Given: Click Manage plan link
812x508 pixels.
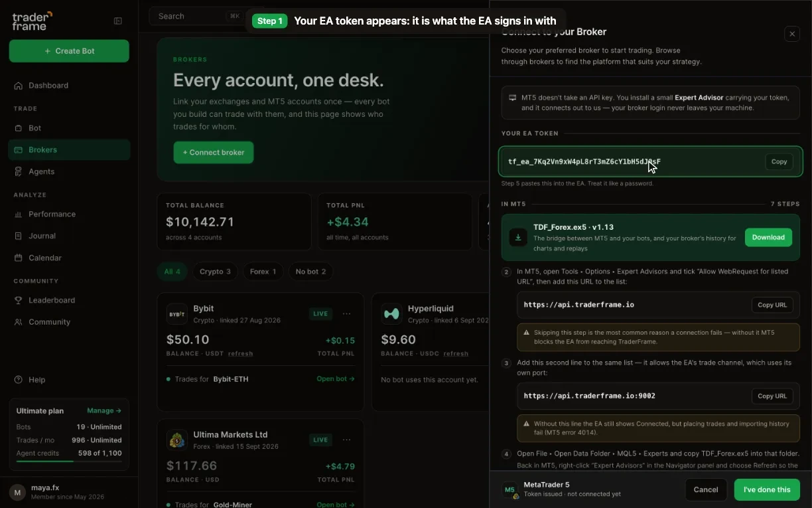Looking at the screenshot, I should (104, 411).
